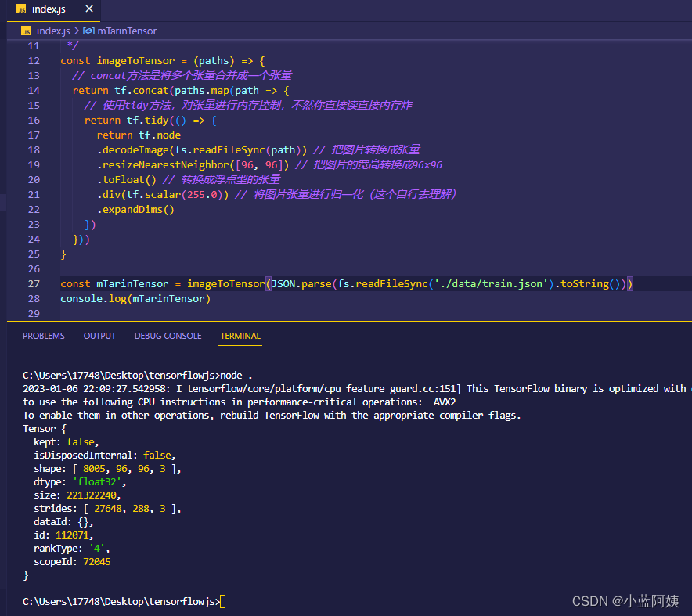Open the mTarinTensor breadcrumb symbol
The width and height of the screenshot is (692, 616).
127,31
